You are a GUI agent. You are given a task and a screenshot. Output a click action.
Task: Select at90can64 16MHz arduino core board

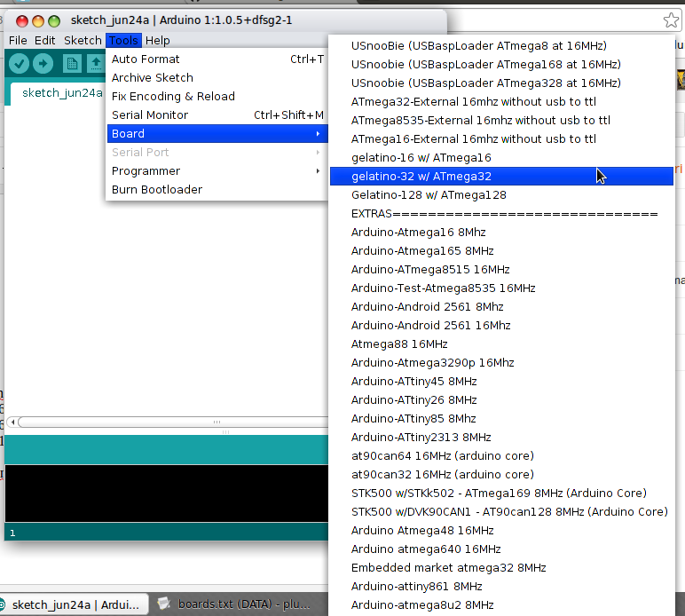[501, 455]
